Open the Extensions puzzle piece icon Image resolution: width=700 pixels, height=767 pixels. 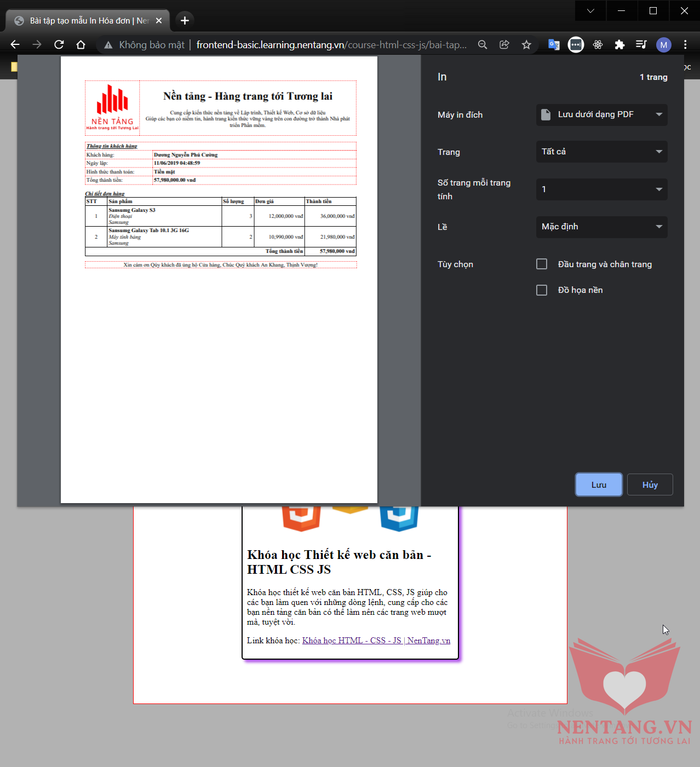tap(619, 45)
